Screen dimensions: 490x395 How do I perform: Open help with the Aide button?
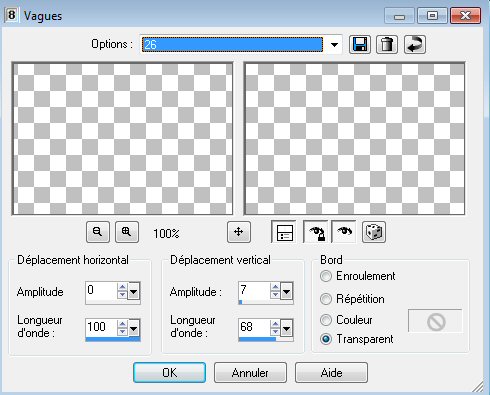(x=331, y=373)
